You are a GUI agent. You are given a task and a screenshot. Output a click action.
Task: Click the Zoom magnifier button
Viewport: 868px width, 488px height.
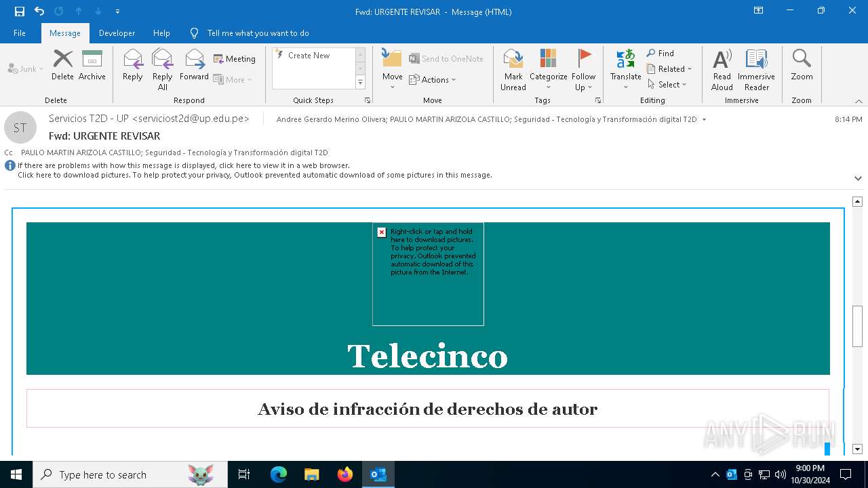coord(802,66)
